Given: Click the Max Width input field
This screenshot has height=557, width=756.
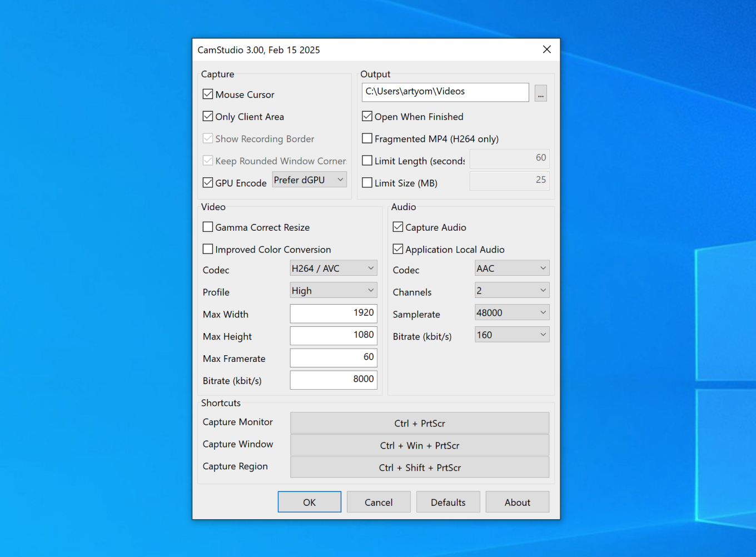Looking at the screenshot, I should point(333,314).
